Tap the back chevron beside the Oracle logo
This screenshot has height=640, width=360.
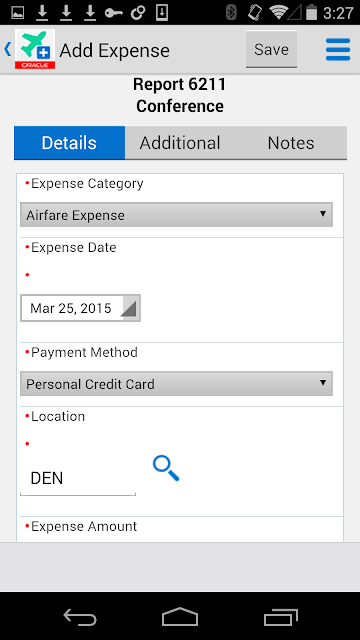coord(7,50)
